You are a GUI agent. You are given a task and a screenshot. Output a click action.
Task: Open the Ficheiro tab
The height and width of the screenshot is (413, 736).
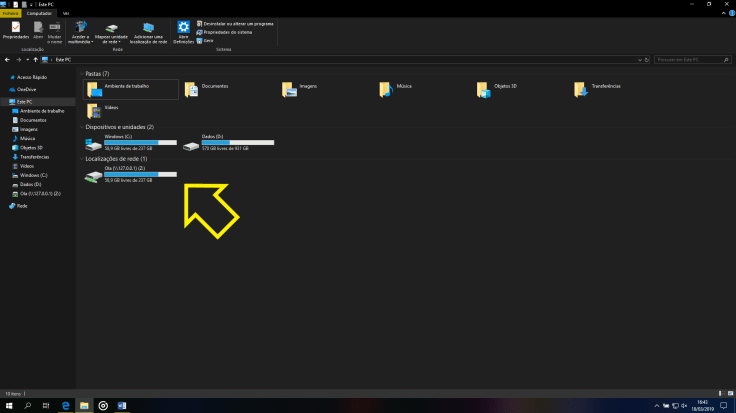tap(9, 13)
